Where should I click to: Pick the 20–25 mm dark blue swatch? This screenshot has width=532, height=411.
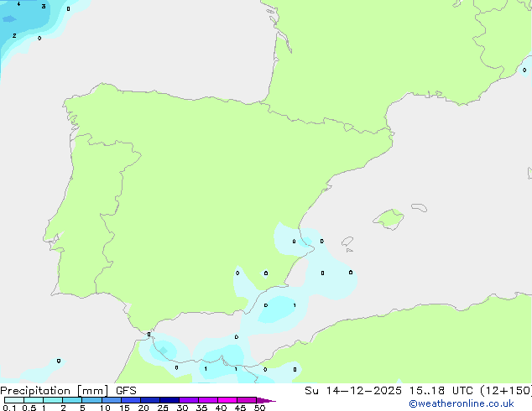click(x=150, y=400)
